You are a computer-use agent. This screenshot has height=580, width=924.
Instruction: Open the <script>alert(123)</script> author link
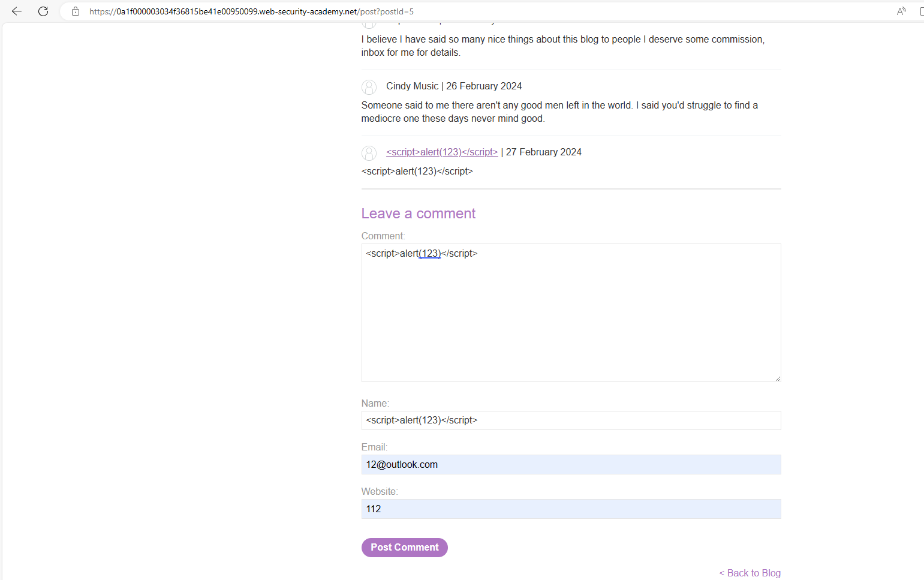coord(441,152)
